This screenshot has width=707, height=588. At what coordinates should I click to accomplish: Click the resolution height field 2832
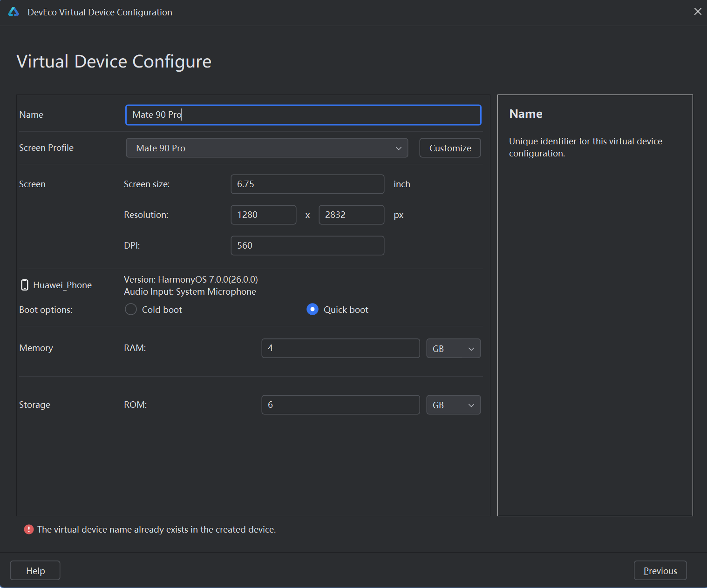[x=352, y=215]
